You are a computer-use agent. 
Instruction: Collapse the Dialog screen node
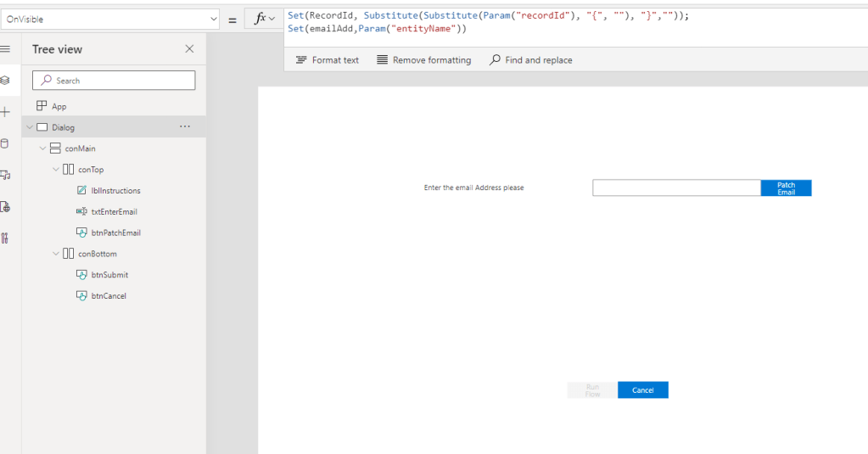pos(30,127)
